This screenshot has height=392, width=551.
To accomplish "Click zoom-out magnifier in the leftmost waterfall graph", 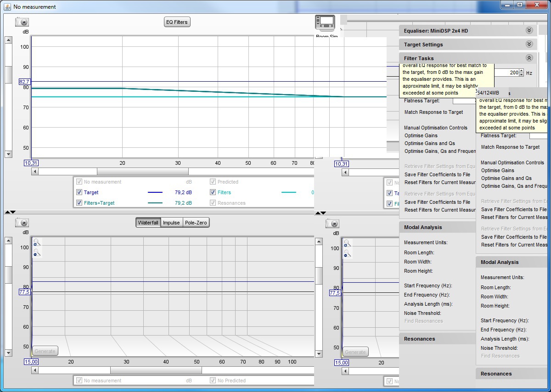I will (x=37, y=252).
